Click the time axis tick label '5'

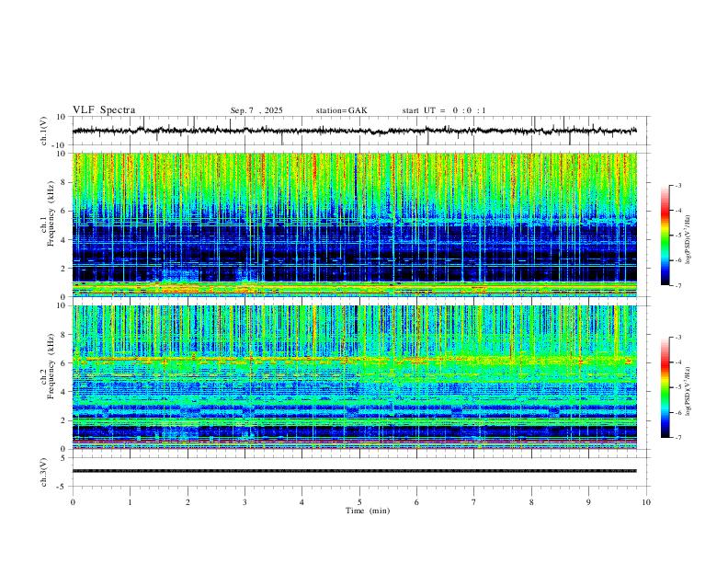point(359,502)
